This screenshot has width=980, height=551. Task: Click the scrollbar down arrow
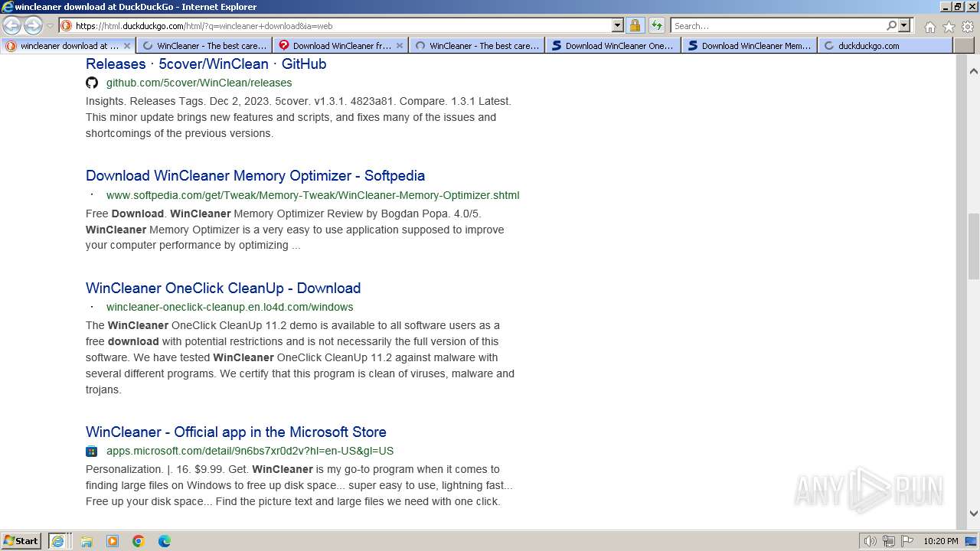[x=974, y=514]
